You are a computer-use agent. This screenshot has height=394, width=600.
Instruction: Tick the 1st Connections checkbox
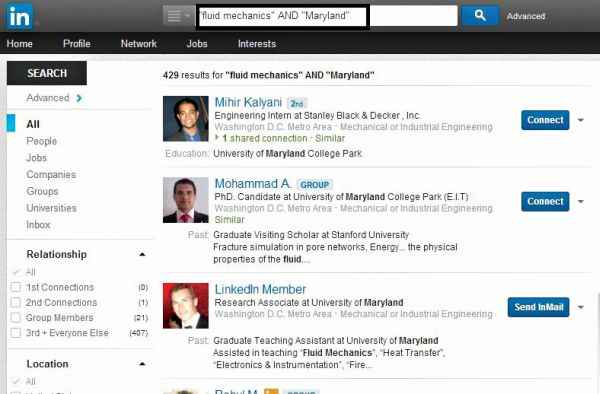click(x=16, y=287)
